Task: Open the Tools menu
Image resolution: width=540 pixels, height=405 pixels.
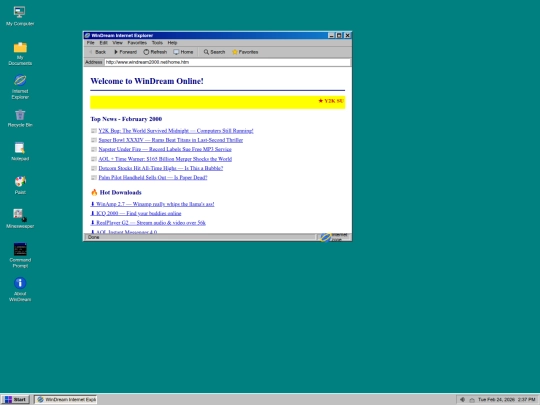Action: [157, 43]
